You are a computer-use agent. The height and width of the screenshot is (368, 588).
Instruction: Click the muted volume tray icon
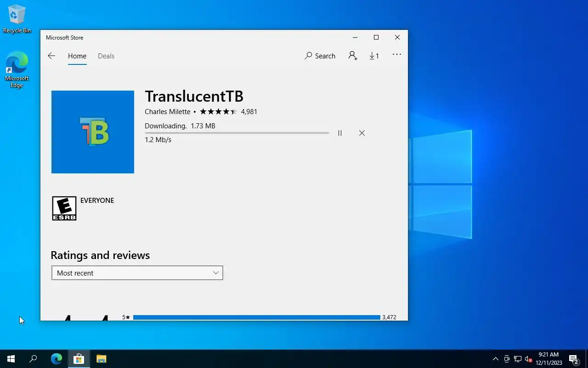pyautogui.click(x=529, y=359)
